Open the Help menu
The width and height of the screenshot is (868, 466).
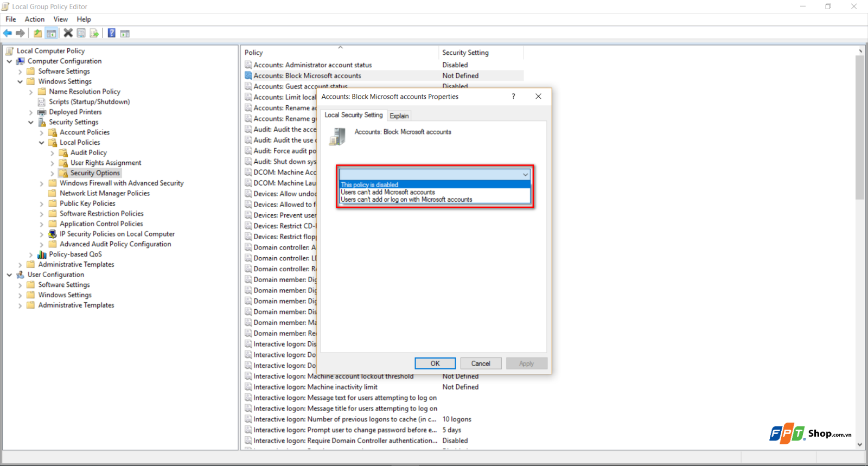(x=84, y=20)
